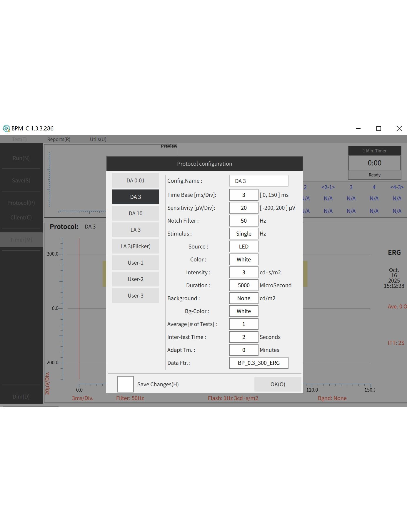Click the OK(O) button
This screenshot has height=532, width=407.
tap(278, 384)
